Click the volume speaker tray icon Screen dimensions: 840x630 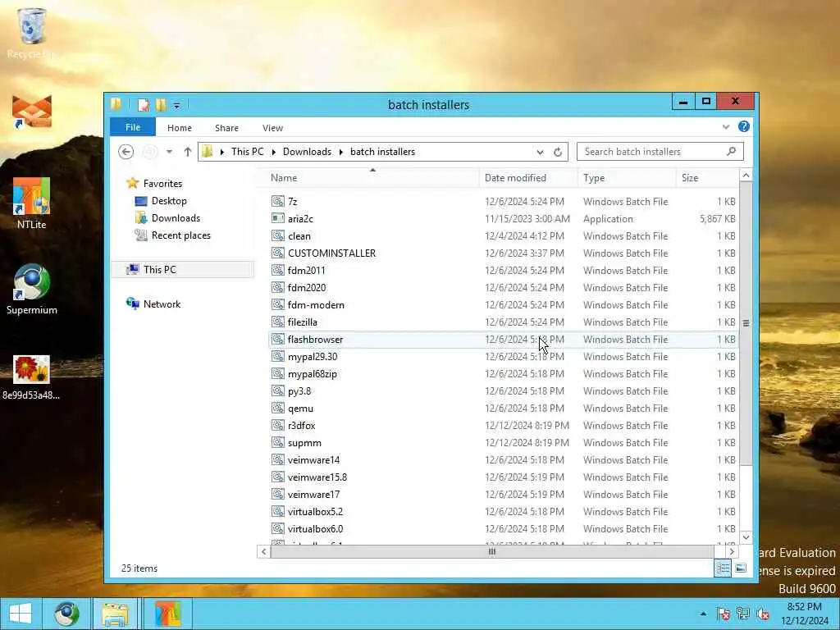763,614
